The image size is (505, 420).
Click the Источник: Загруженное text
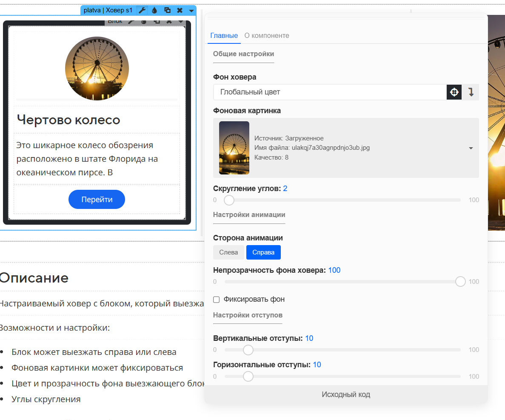click(x=289, y=138)
